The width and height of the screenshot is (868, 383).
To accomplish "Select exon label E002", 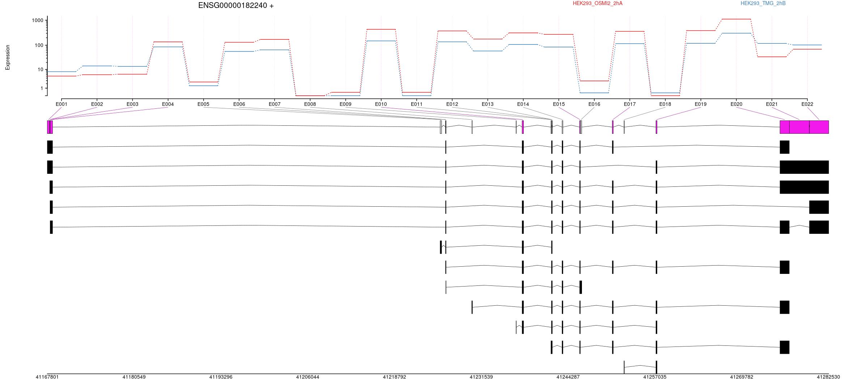I will point(97,104).
